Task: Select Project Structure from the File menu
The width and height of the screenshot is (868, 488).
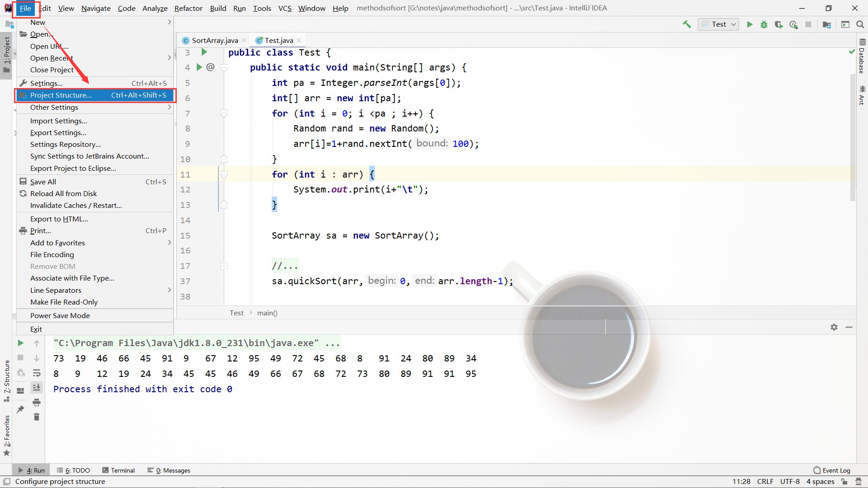Action: pos(60,95)
